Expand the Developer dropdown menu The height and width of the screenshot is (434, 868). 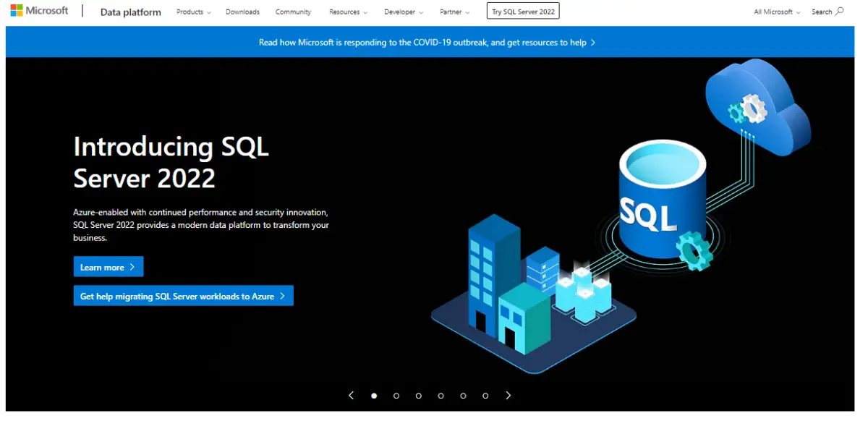(404, 12)
